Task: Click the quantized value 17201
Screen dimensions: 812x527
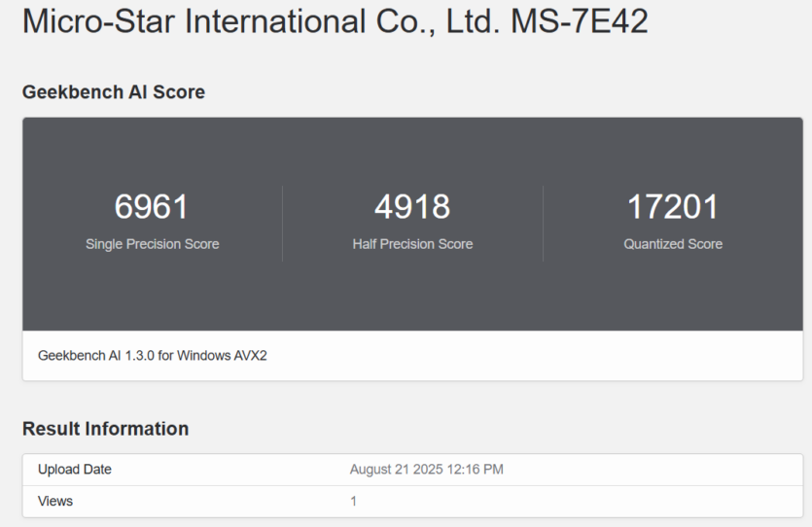Action: point(673,206)
